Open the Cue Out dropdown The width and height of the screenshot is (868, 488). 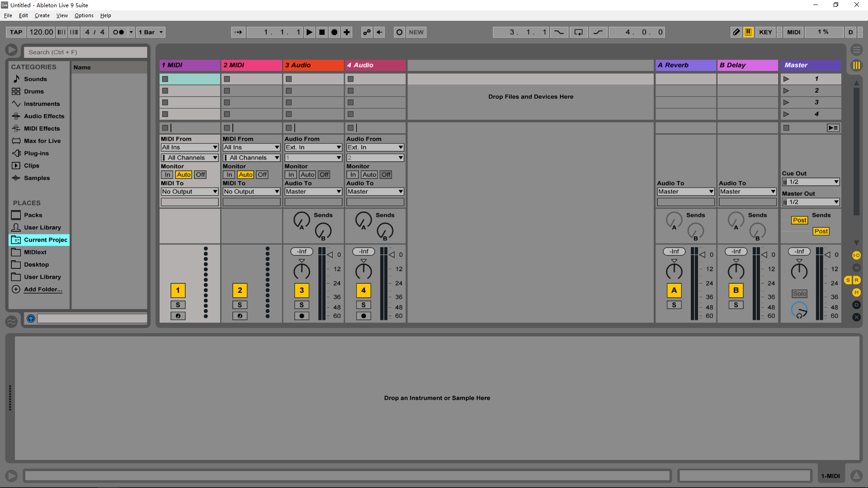811,182
